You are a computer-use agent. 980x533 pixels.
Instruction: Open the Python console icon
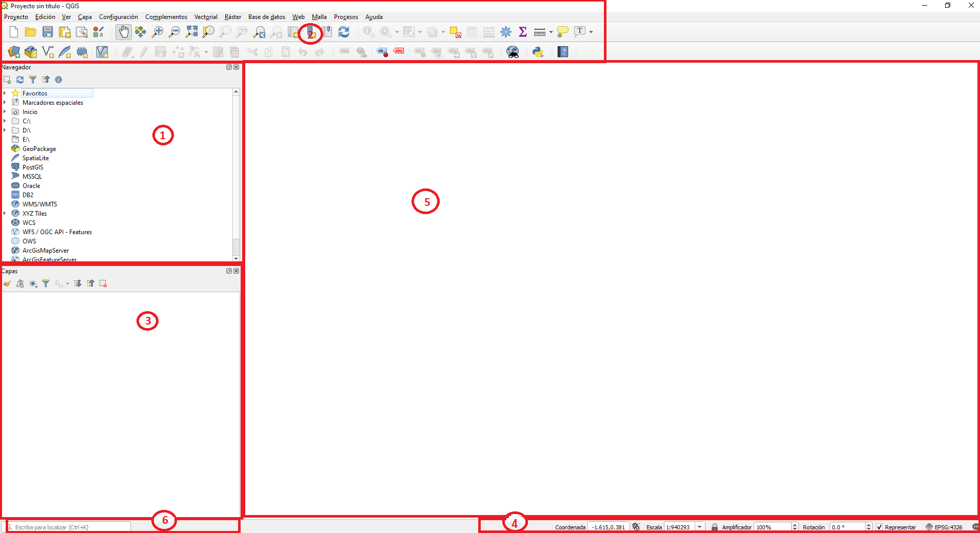coord(538,52)
